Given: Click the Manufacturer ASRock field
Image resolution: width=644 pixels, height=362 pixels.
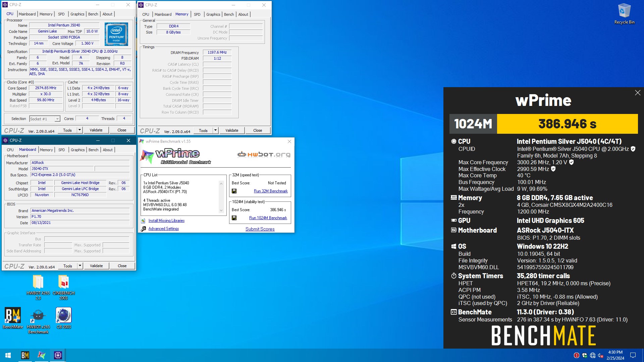Looking at the screenshot, I should (x=80, y=163).
